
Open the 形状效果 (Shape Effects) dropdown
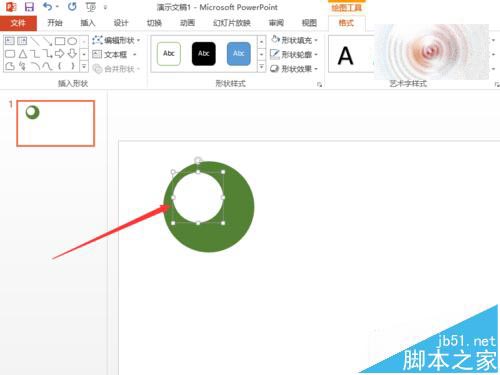click(x=294, y=68)
